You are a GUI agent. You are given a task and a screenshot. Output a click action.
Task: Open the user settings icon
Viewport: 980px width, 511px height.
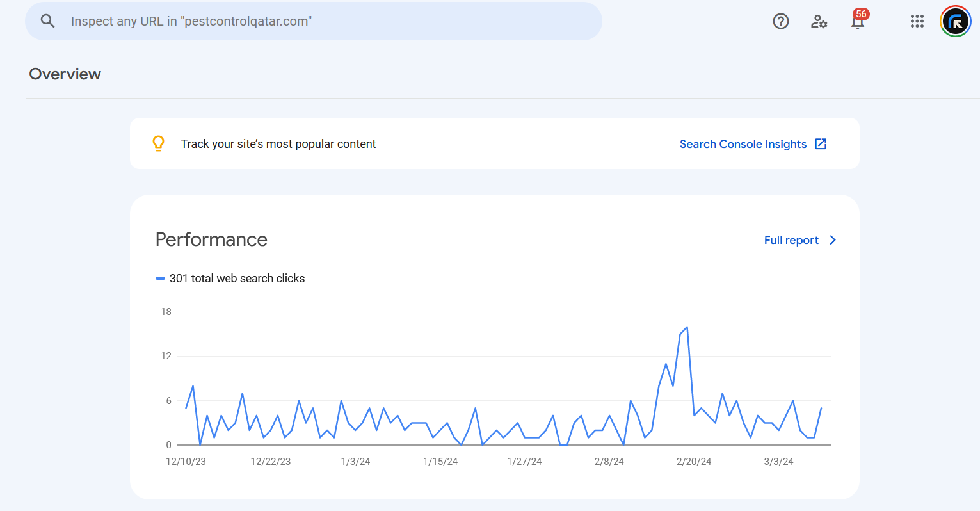819,21
